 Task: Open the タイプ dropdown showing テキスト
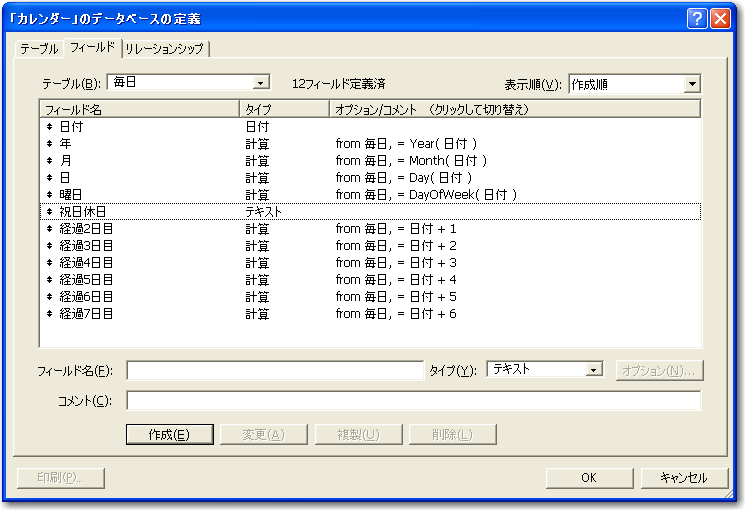594,370
